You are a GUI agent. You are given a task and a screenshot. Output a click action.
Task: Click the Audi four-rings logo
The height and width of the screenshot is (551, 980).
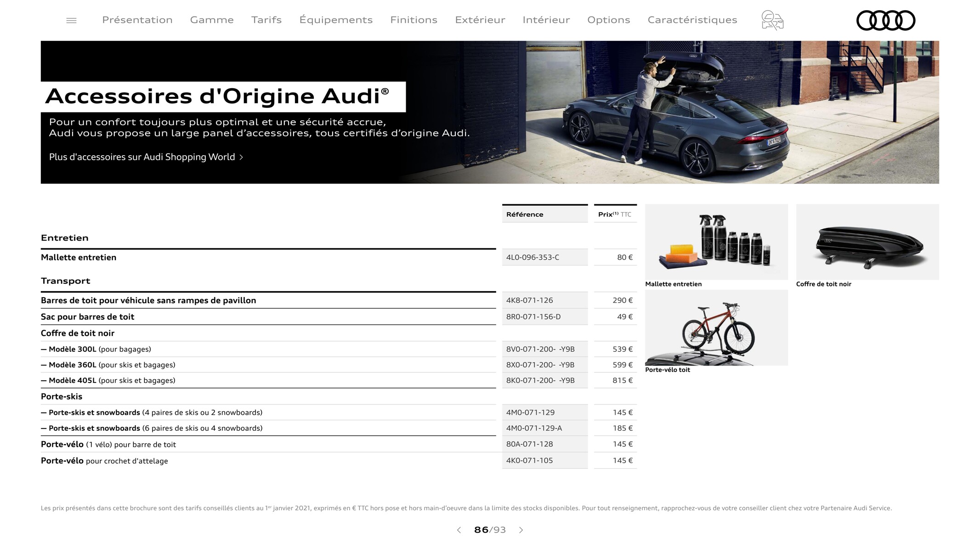[886, 20]
